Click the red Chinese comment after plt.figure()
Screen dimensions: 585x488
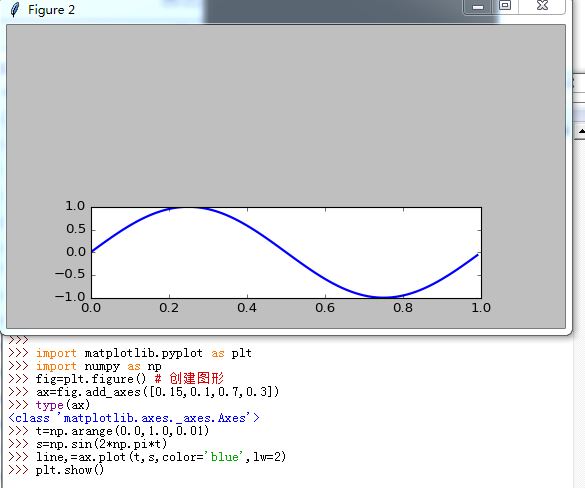pyautogui.click(x=196, y=379)
